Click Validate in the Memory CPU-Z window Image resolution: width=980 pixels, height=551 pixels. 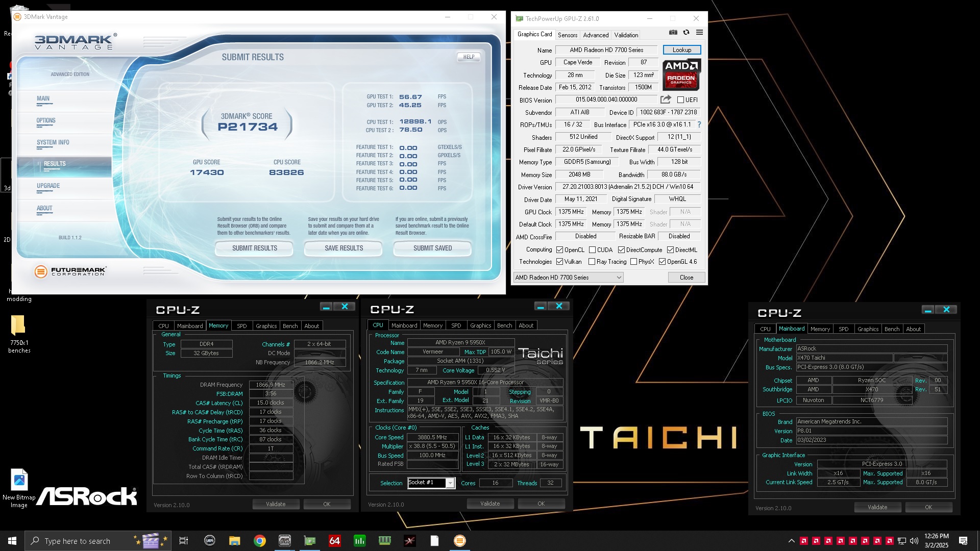[x=276, y=504]
